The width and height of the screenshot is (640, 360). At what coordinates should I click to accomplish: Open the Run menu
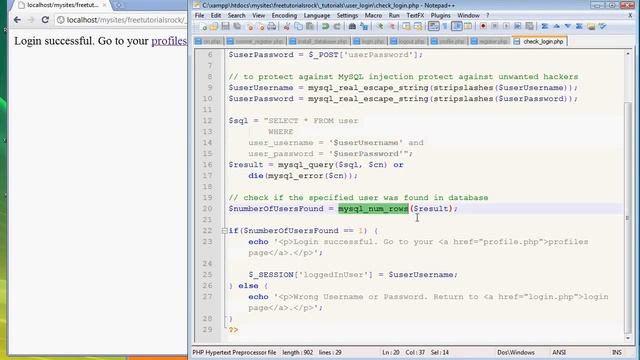pos(394,15)
